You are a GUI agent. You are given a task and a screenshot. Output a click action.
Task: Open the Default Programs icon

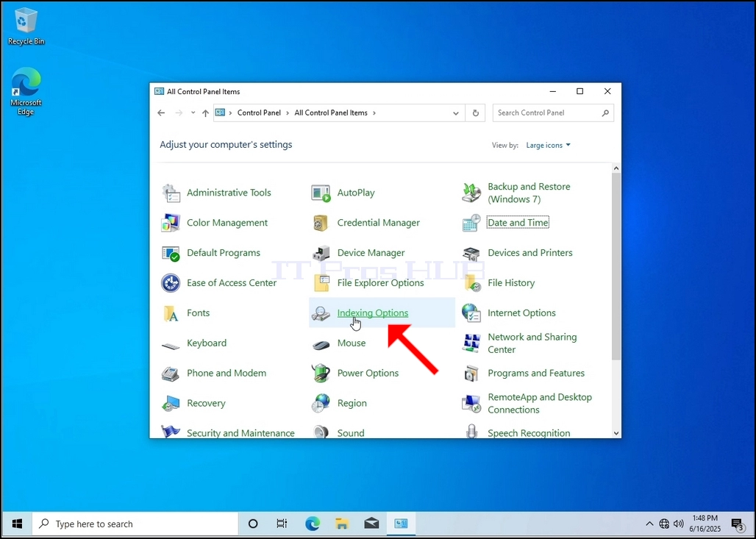click(171, 253)
